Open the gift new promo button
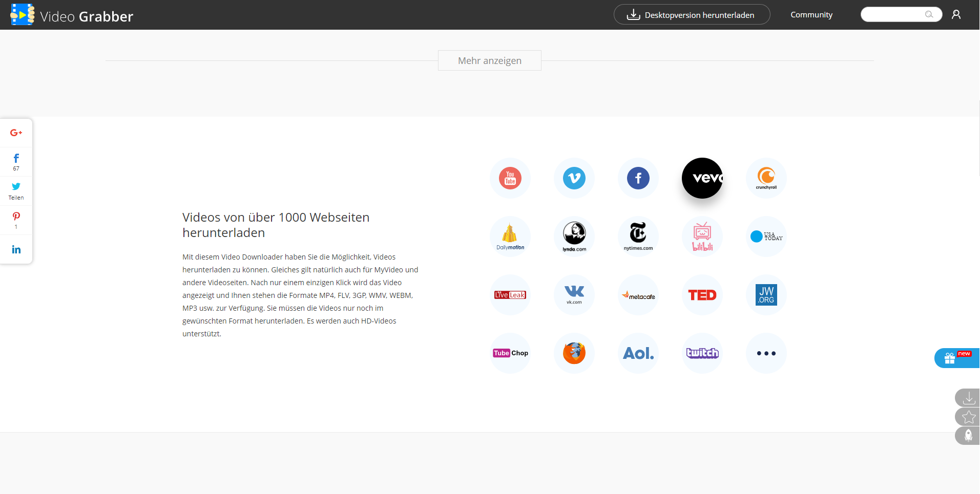This screenshot has width=980, height=494. pos(957,358)
